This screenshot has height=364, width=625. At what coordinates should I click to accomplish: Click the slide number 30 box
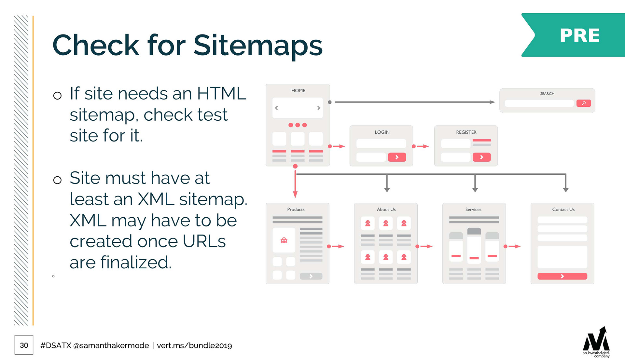click(x=24, y=345)
